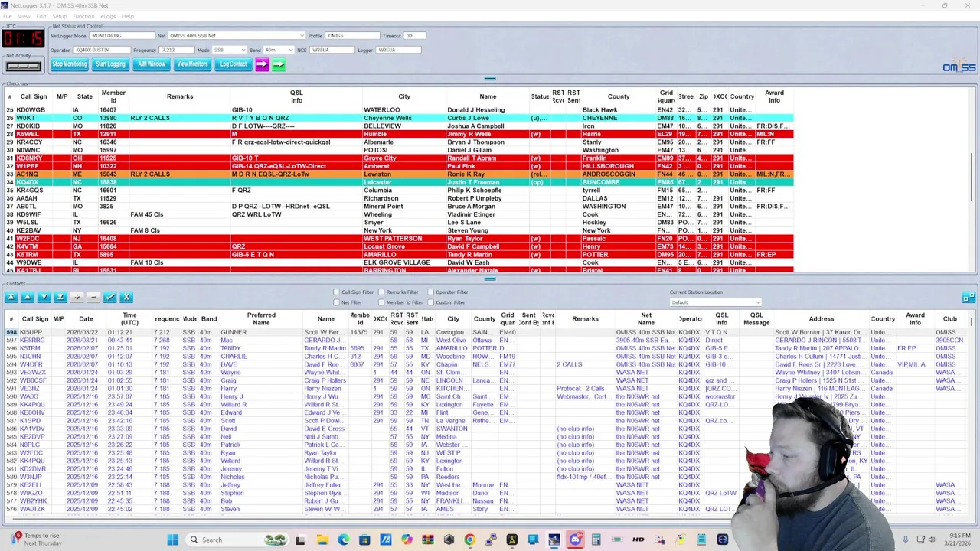
Task: Enable the Custom Filter checkbox
Action: tap(430, 302)
